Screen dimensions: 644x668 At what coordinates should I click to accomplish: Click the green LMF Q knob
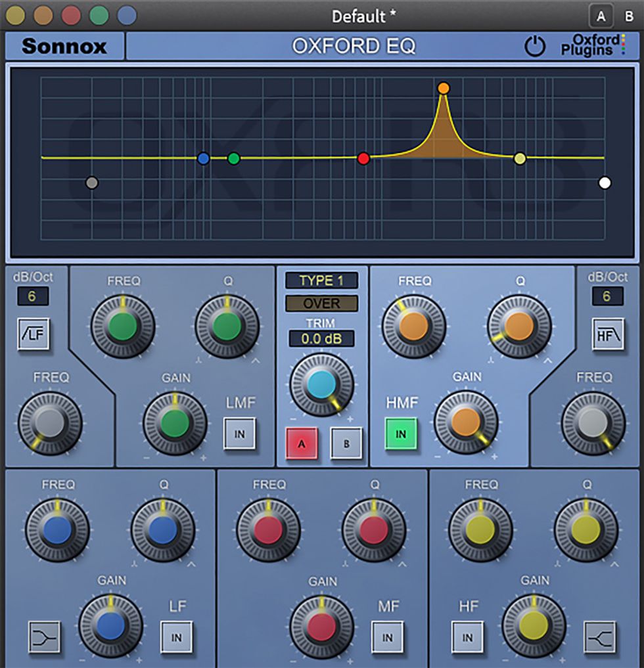pyautogui.click(x=227, y=326)
